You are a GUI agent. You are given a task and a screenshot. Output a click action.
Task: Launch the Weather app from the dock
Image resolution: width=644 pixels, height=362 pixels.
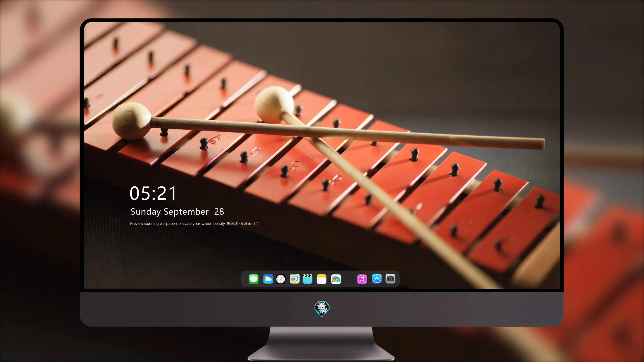pyautogui.click(x=268, y=279)
